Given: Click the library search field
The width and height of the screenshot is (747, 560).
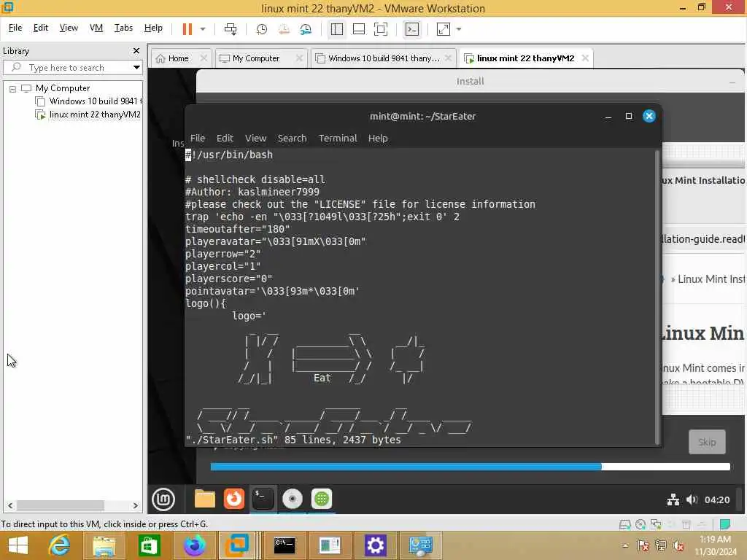Looking at the screenshot, I should (71, 68).
